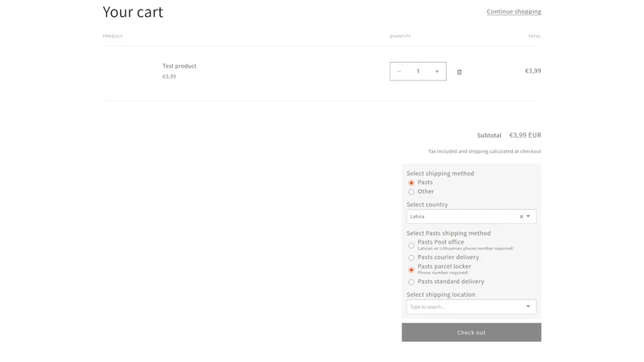This screenshot has width=644, height=362.
Task: Increase Test product quantity with plus
Action: coord(437,72)
